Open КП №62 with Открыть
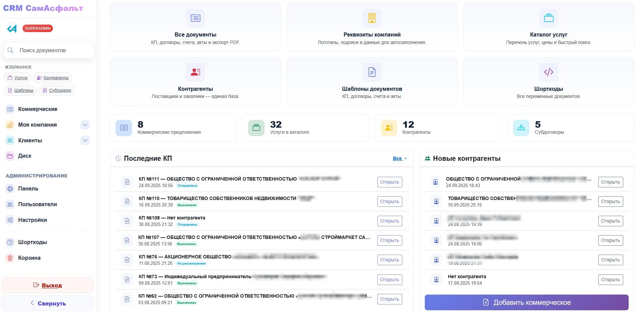Screen dimensions: 644x313 tap(390, 299)
